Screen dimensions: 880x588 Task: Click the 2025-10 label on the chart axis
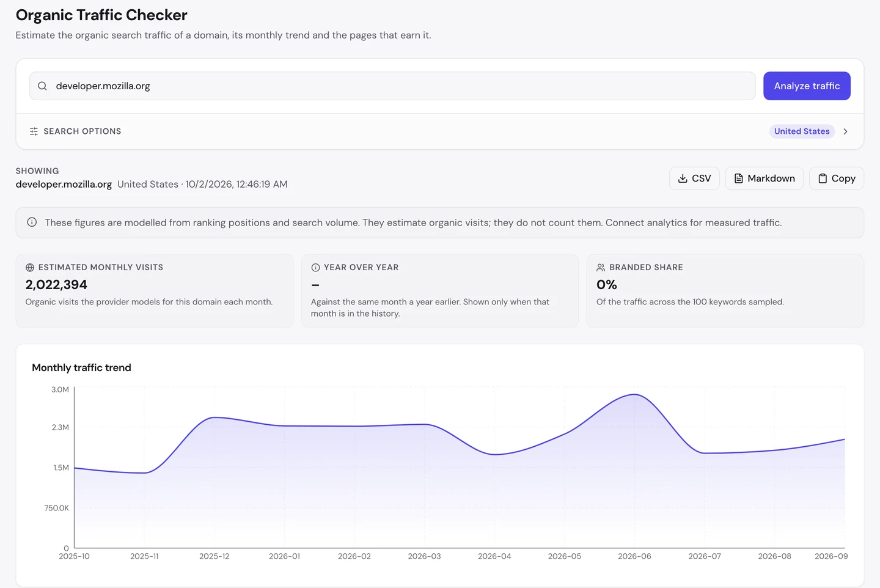[x=74, y=556]
